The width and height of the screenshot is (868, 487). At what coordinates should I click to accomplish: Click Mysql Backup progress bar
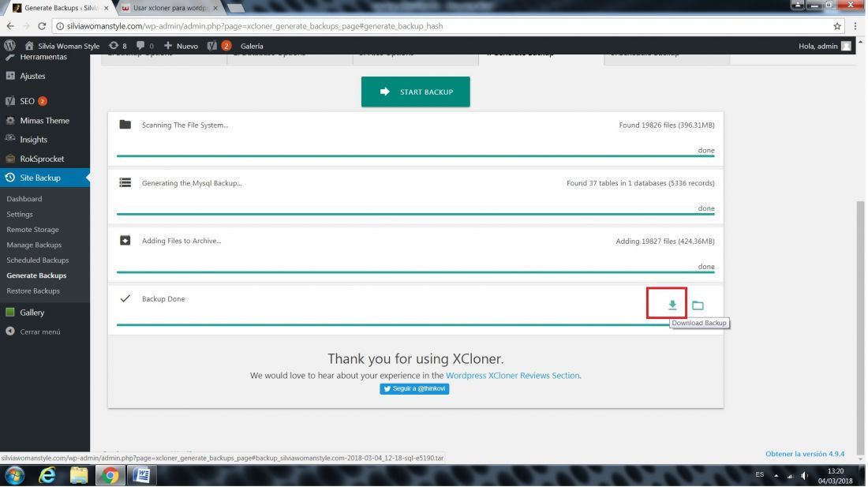(x=417, y=215)
